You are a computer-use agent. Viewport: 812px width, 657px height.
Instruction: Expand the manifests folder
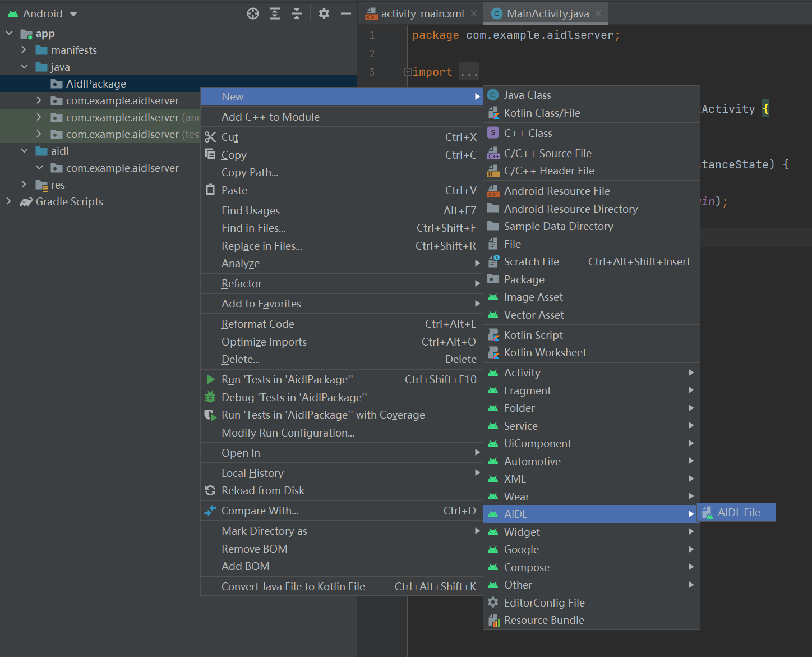point(24,50)
